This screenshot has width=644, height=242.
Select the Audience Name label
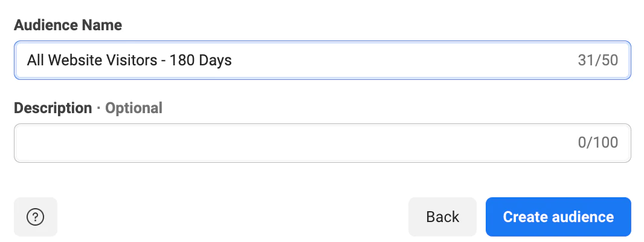click(x=68, y=25)
